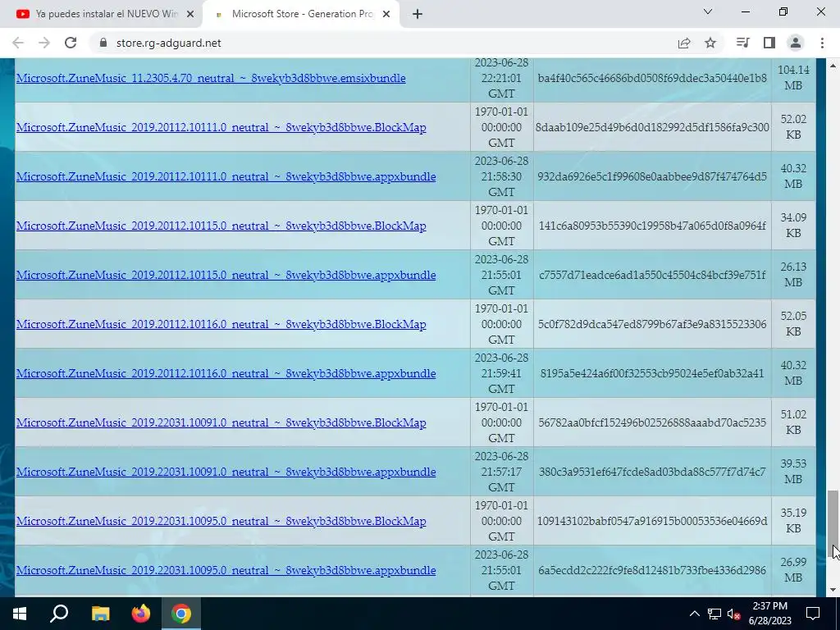Image resolution: width=840 pixels, height=630 pixels.
Task: Click the 34.09 KB size cell
Action: coord(793,226)
